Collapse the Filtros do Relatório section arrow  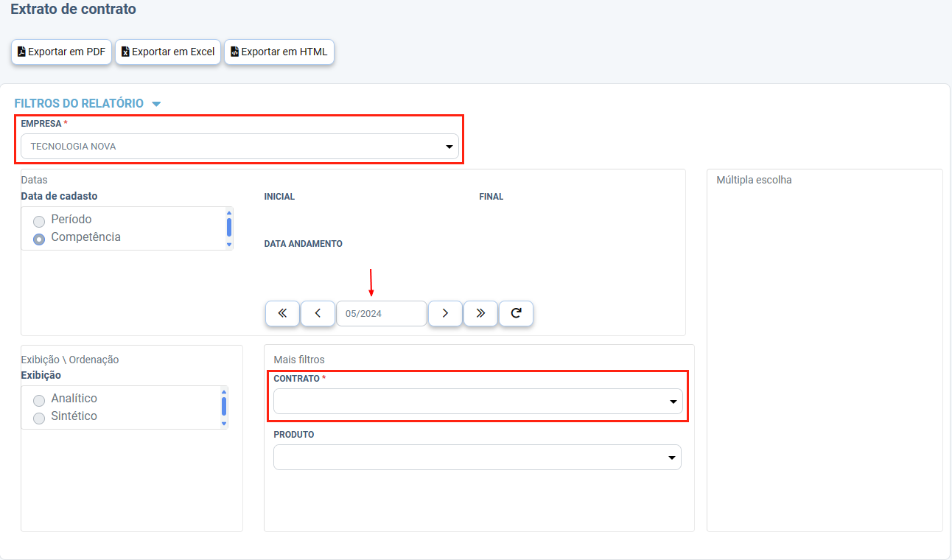pyautogui.click(x=156, y=104)
